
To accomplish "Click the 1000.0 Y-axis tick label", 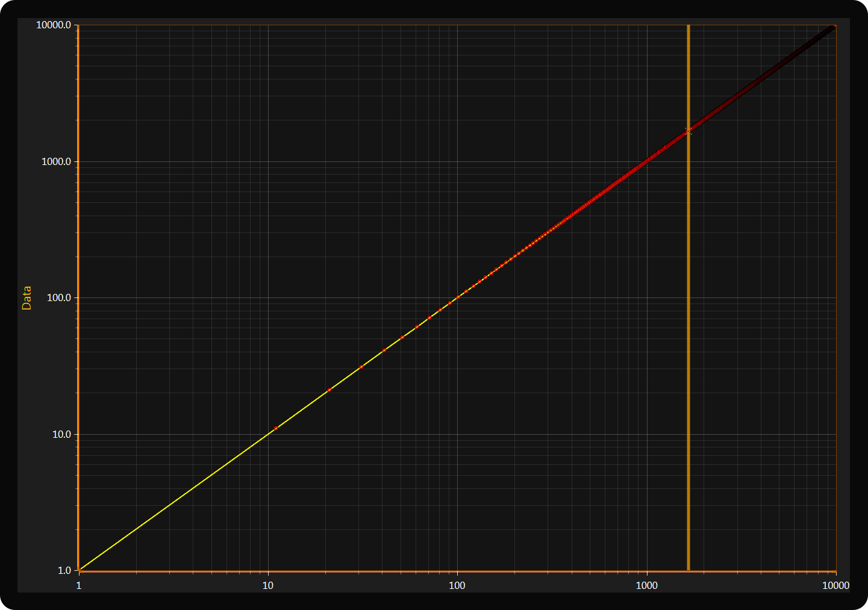I will pyautogui.click(x=56, y=161).
